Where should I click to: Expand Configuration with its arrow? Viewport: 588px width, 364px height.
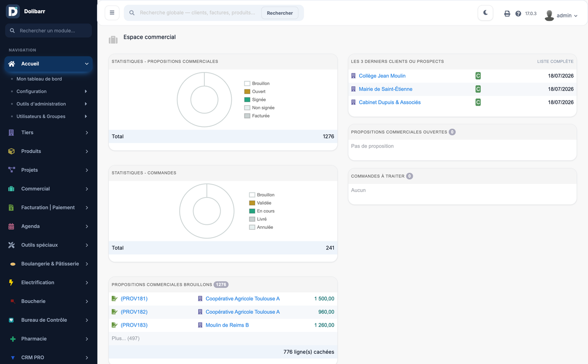coord(86,92)
